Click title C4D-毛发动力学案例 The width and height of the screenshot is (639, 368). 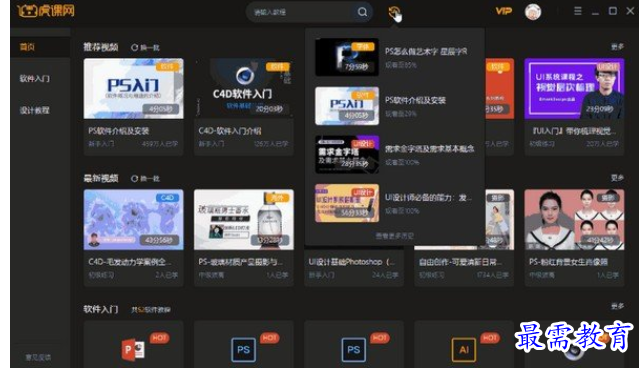130,262
